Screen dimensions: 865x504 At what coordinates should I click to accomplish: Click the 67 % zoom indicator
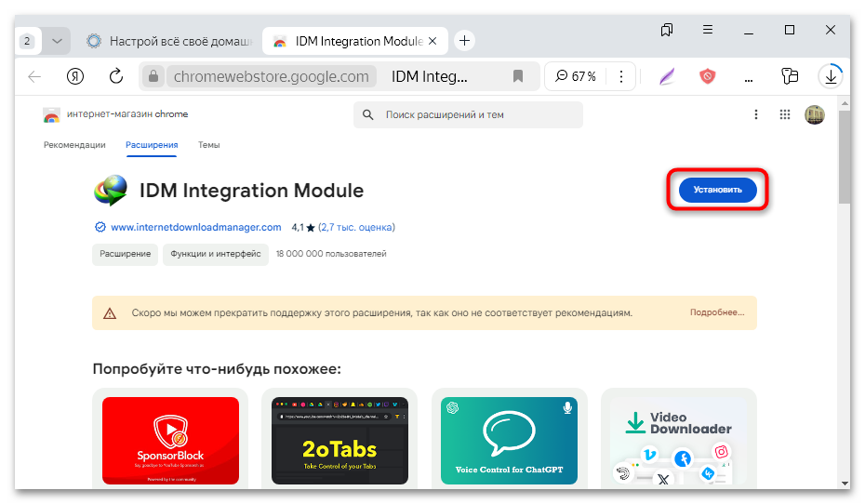[576, 76]
